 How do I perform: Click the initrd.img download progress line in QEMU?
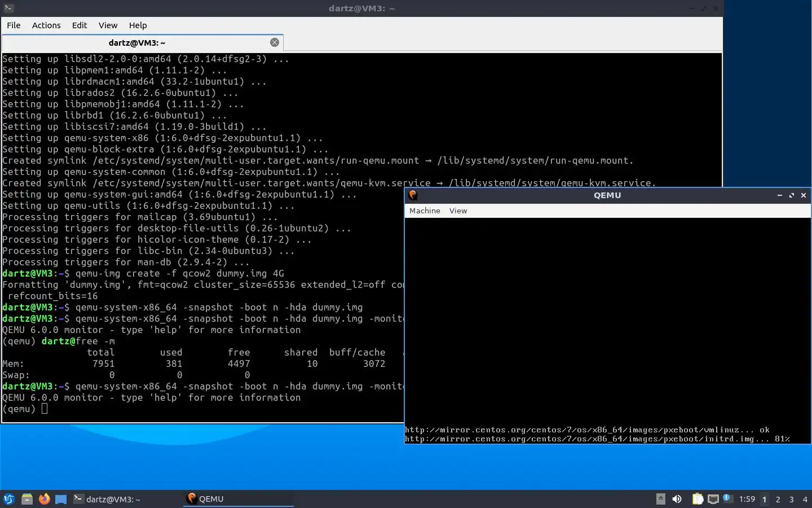click(597, 439)
